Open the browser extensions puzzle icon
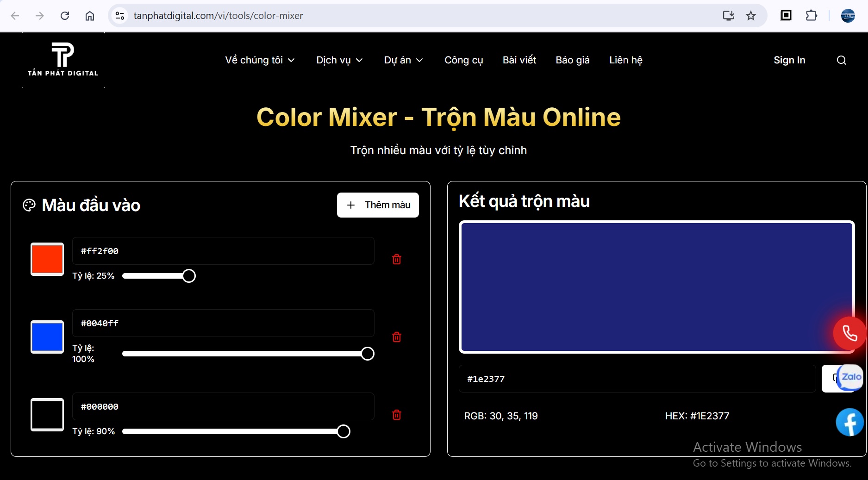This screenshot has width=868, height=480. coord(811,16)
